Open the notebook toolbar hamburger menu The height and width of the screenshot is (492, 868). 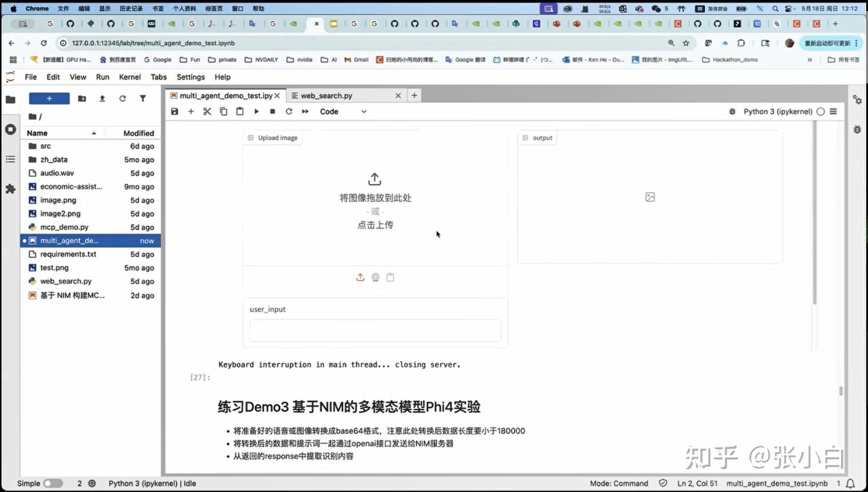(834, 112)
